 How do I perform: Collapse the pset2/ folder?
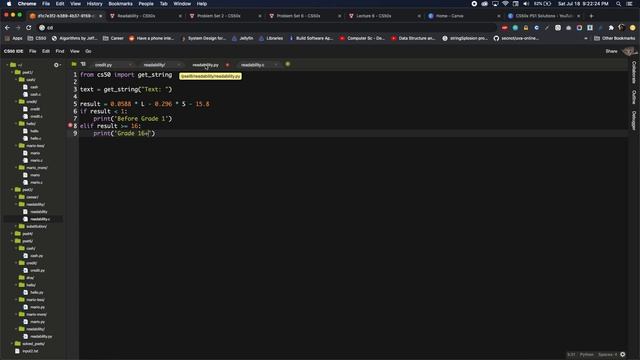click(12, 190)
